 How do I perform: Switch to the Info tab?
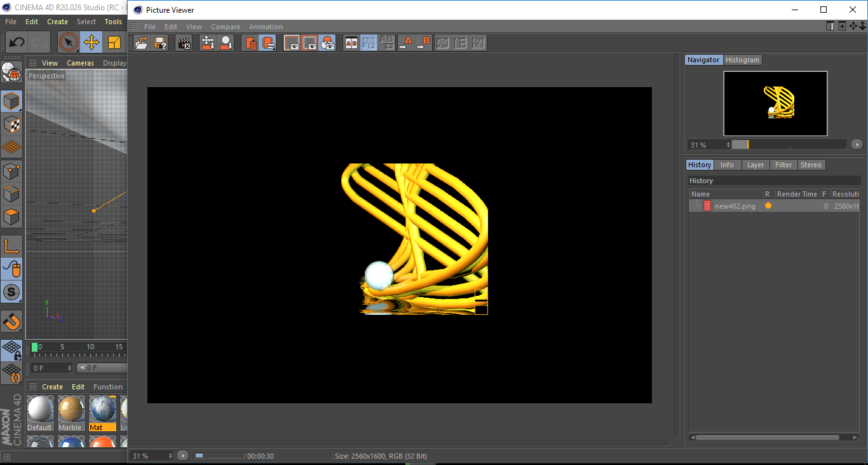(727, 165)
